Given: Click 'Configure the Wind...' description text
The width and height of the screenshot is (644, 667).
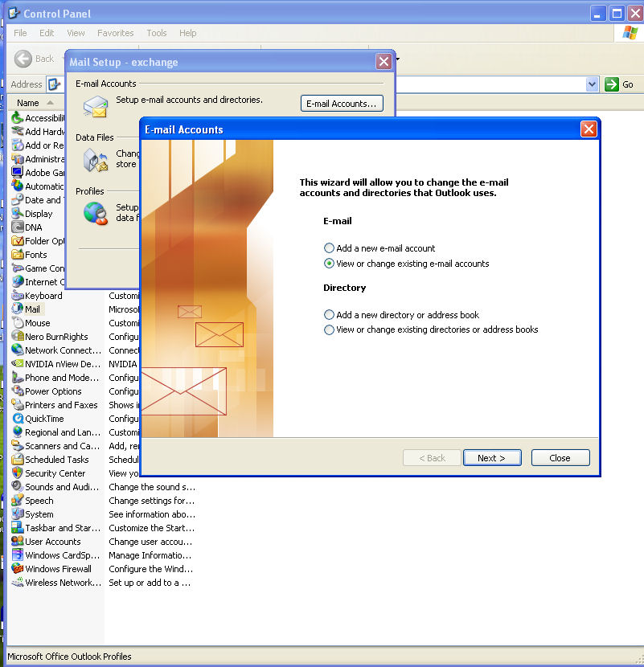Looking at the screenshot, I should (151, 569).
